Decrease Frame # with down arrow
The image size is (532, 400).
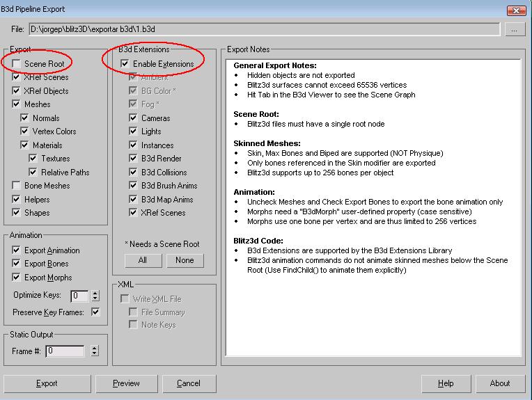[95, 353]
